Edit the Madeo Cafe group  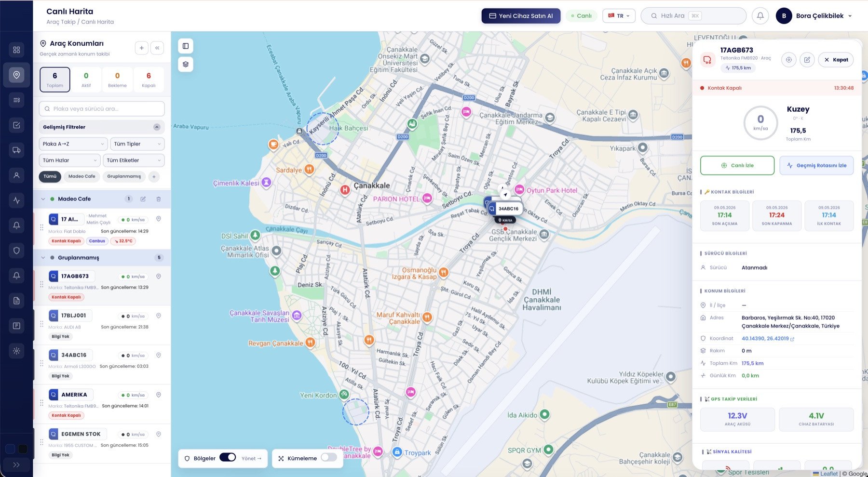pos(143,199)
